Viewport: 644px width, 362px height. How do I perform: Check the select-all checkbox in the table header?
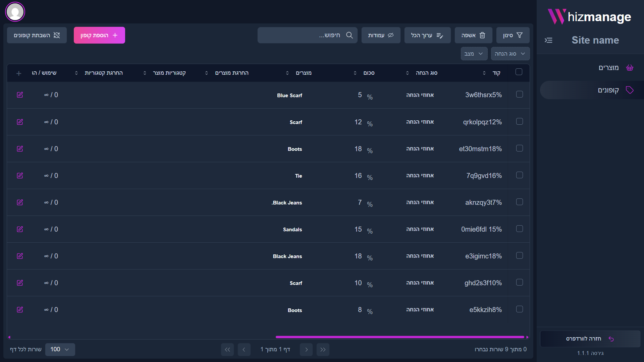pyautogui.click(x=519, y=72)
